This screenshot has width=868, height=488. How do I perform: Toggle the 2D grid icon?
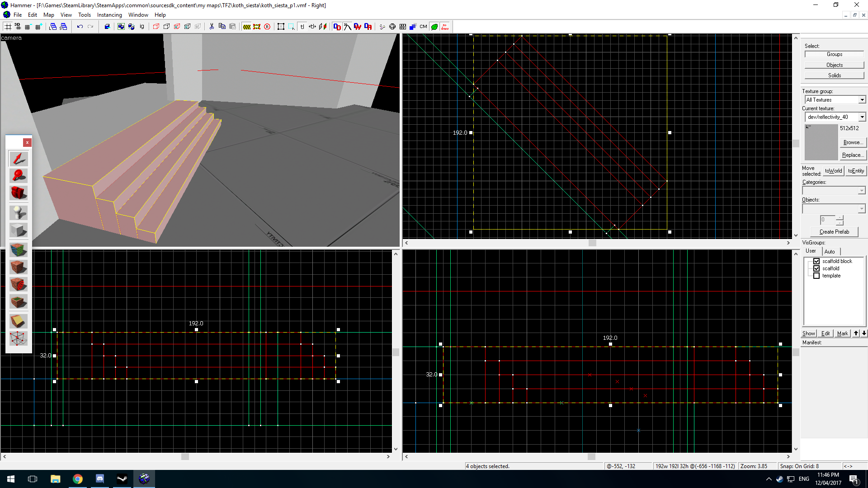click(8, 27)
